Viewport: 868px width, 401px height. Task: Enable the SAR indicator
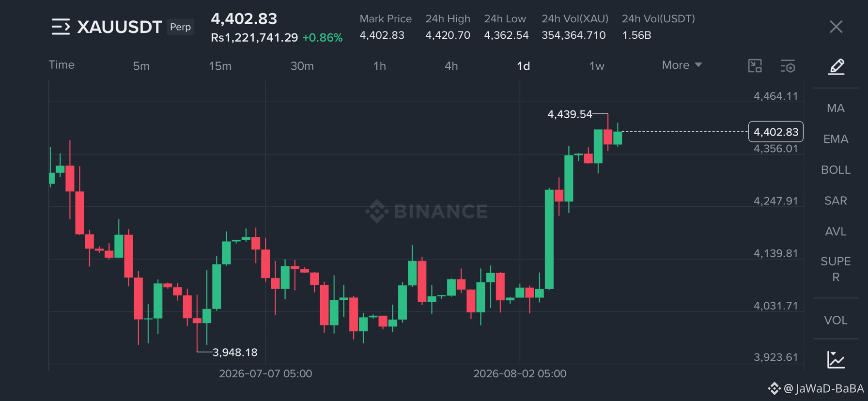coord(836,200)
